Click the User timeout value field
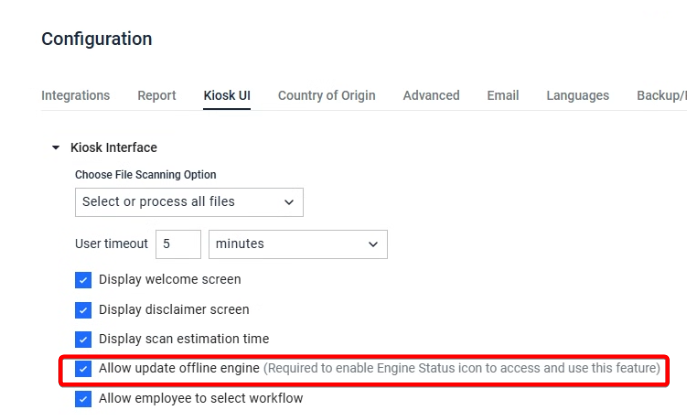Image resolution: width=687 pixels, height=415 pixels. pyautogui.click(x=178, y=244)
